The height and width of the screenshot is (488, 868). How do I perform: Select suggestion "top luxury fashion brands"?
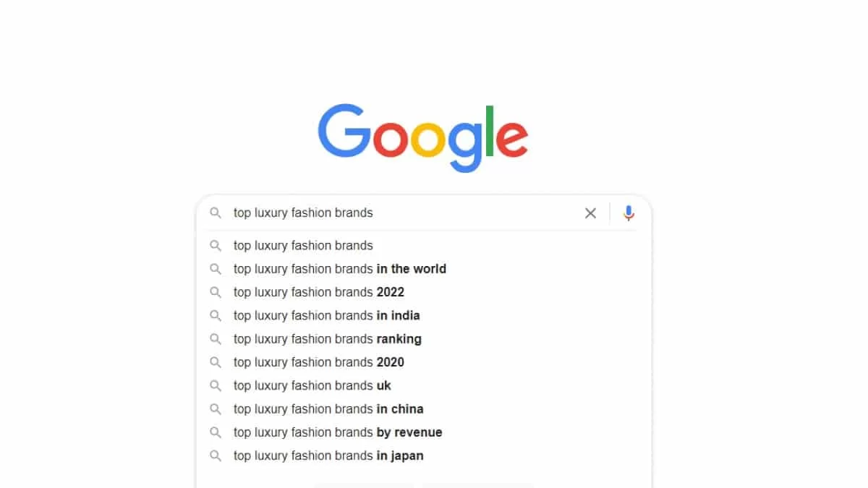pyautogui.click(x=303, y=246)
